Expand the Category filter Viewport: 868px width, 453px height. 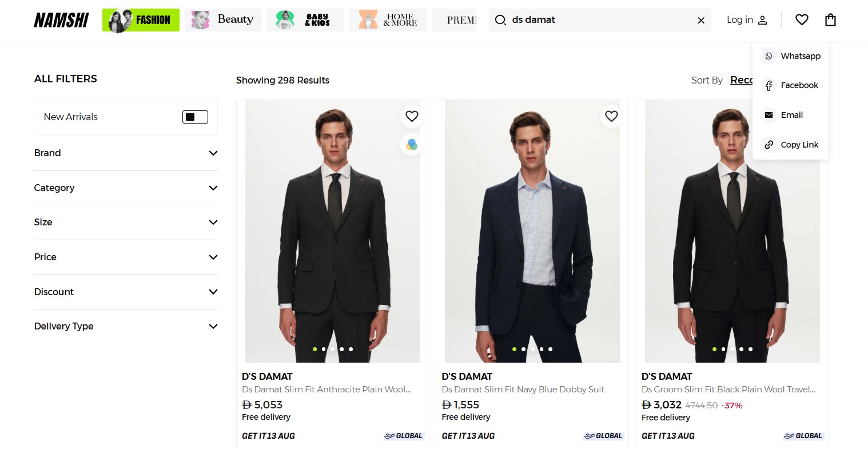tap(126, 188)
